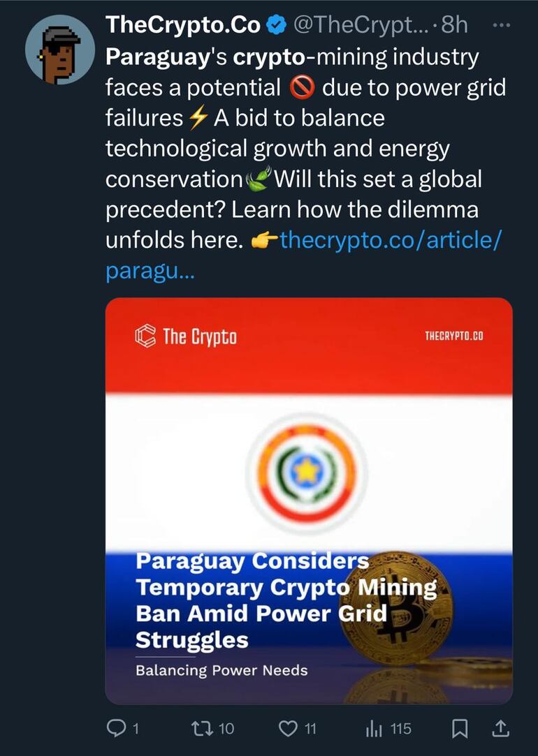Click The Crypto logo in the card

[x=186, y=336]
